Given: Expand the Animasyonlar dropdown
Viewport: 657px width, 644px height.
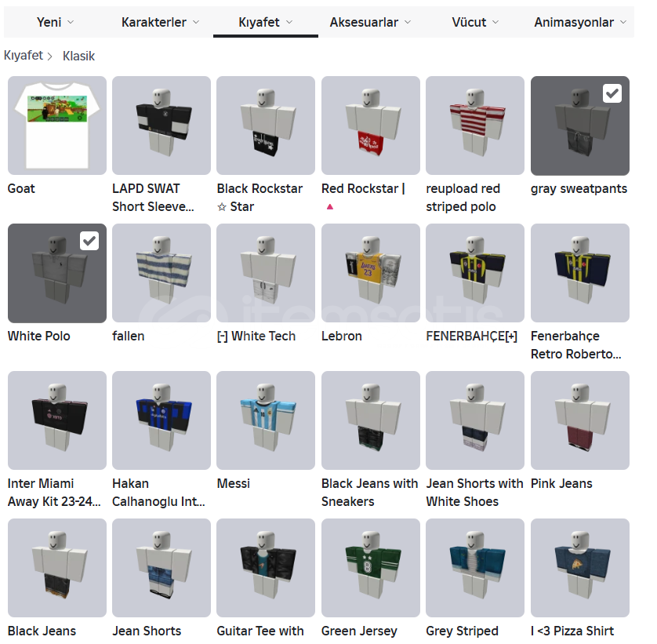Looking at the screenshot, I should (580, 22).
